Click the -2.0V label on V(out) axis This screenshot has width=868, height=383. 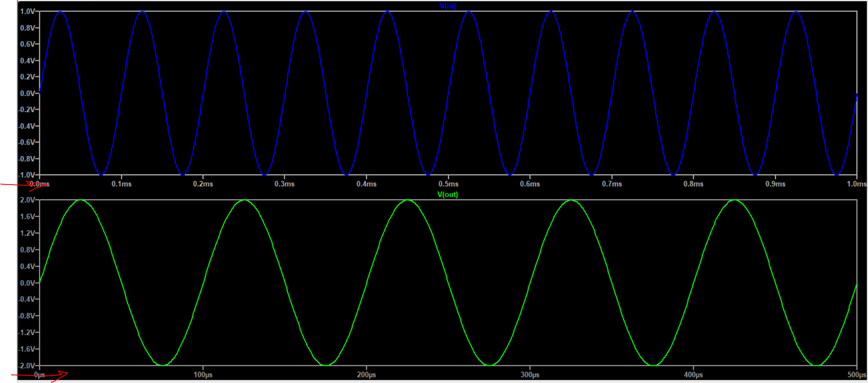pyautogui.click(x=27, y=366)
